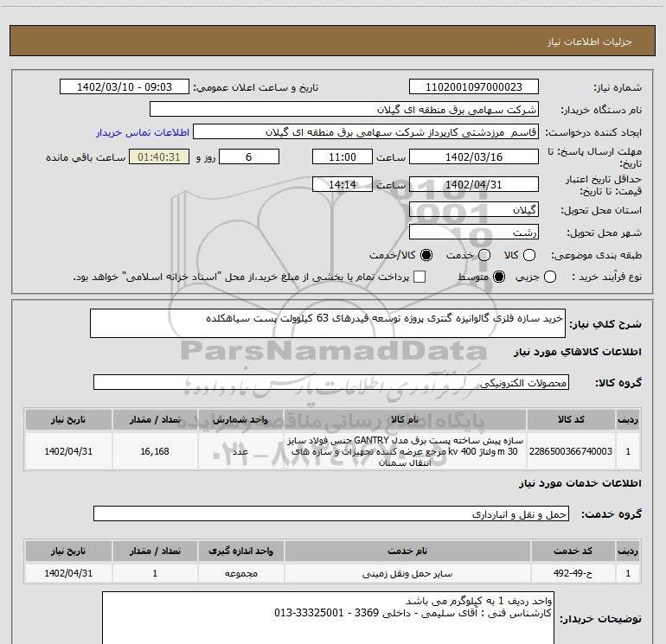Click the request creator name field
This screenshot has width=666, height=644.
[366, 132]
